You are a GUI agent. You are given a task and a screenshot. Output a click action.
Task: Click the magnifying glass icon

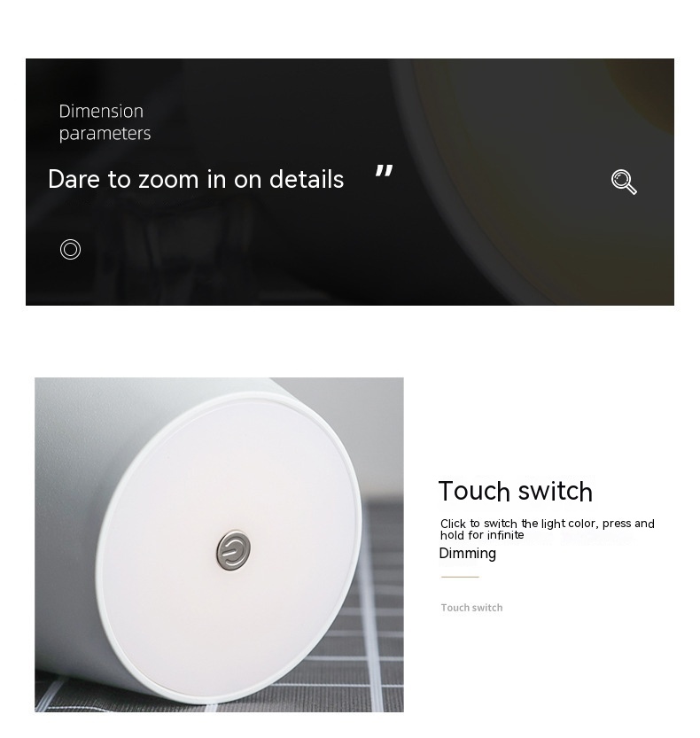click(624, 182)
